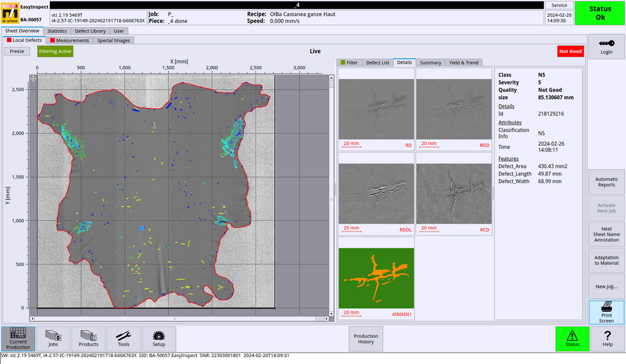
Task: Click the Attributes section heading
Action: 510,122
